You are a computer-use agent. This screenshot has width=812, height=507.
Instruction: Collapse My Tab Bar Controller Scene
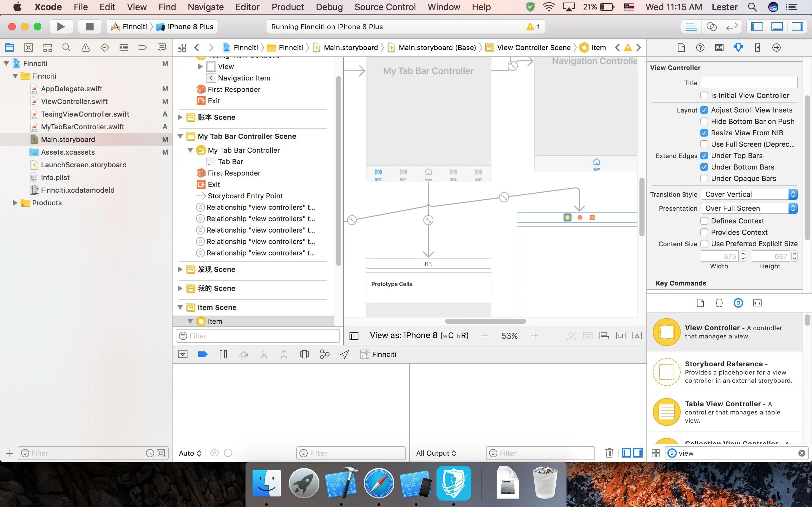click(180, 136)
